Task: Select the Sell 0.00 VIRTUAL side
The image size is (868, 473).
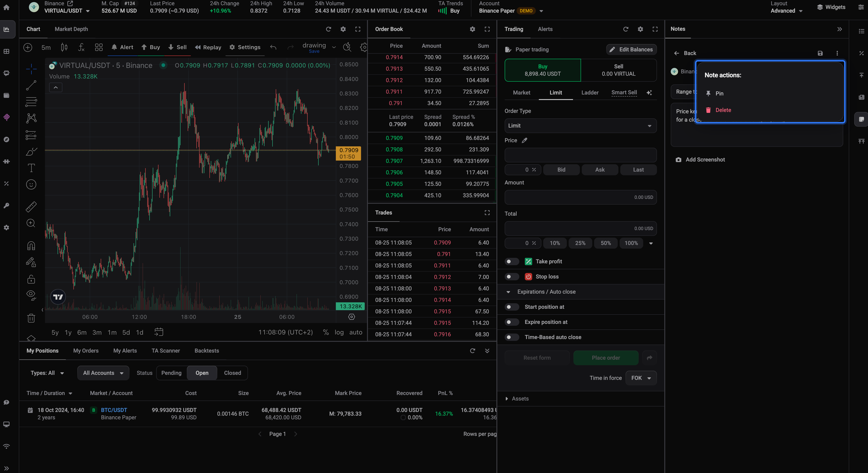Action: click(619, 70)
